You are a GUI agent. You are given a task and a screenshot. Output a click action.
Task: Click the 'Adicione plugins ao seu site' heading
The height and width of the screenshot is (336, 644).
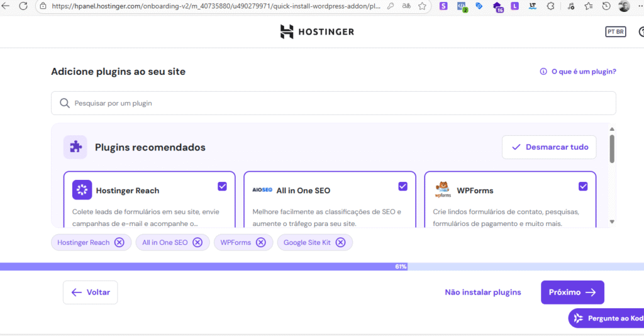coord(118,72)
